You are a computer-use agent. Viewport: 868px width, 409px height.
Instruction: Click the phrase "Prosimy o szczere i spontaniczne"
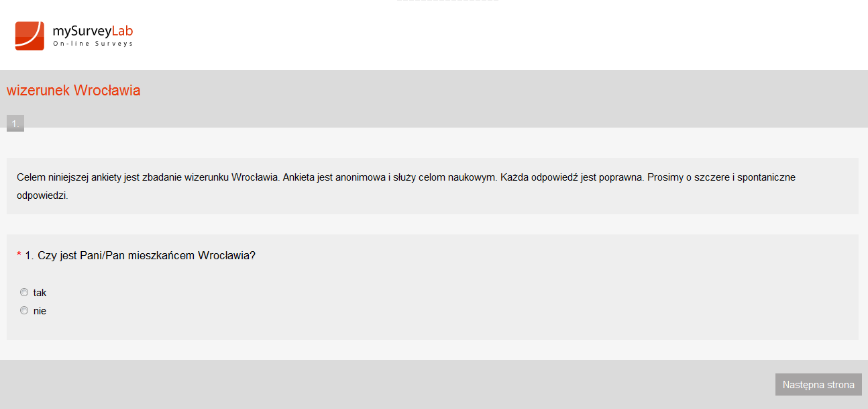click(721, 178)
